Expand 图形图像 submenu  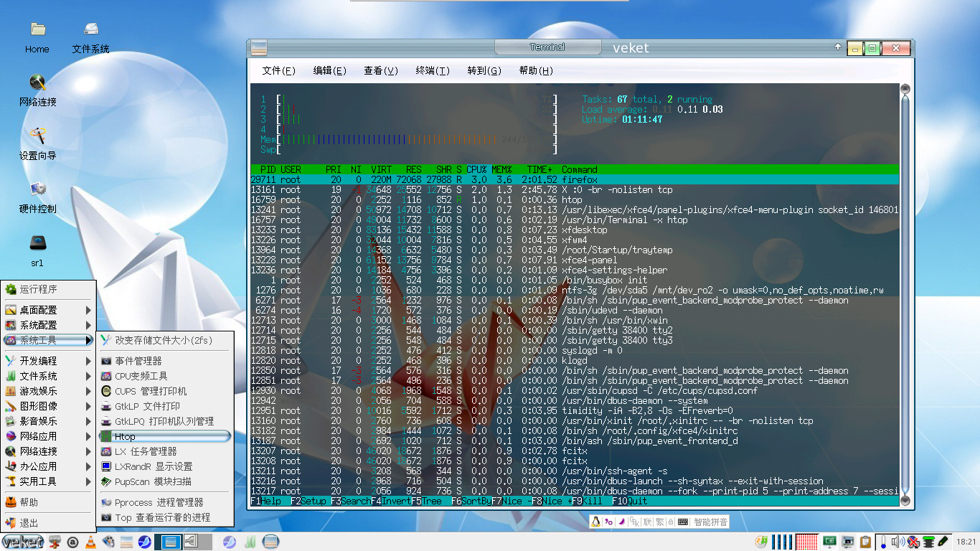[49, 406]
